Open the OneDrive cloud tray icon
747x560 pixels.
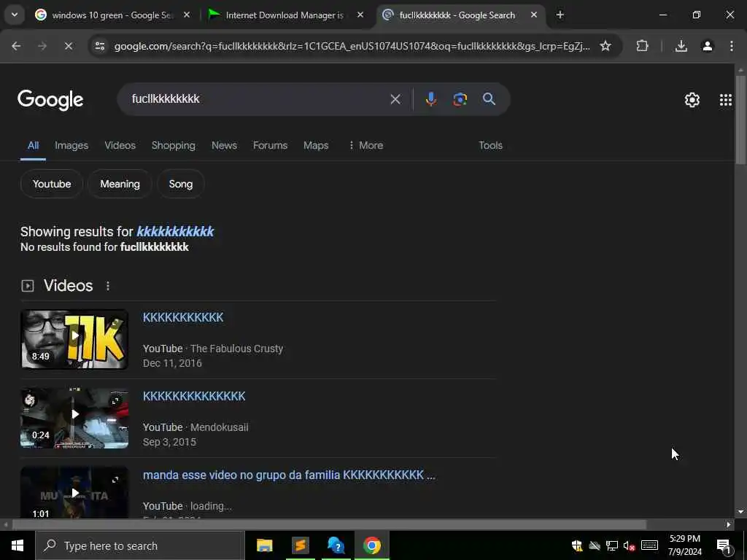(x=595, y=545)
